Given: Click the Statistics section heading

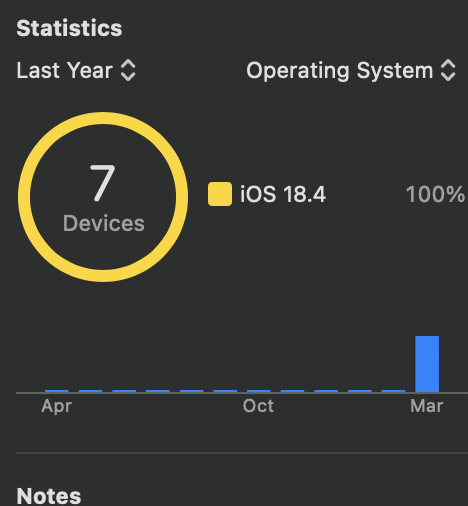Looking at the screenshot, I should [69, 28].
